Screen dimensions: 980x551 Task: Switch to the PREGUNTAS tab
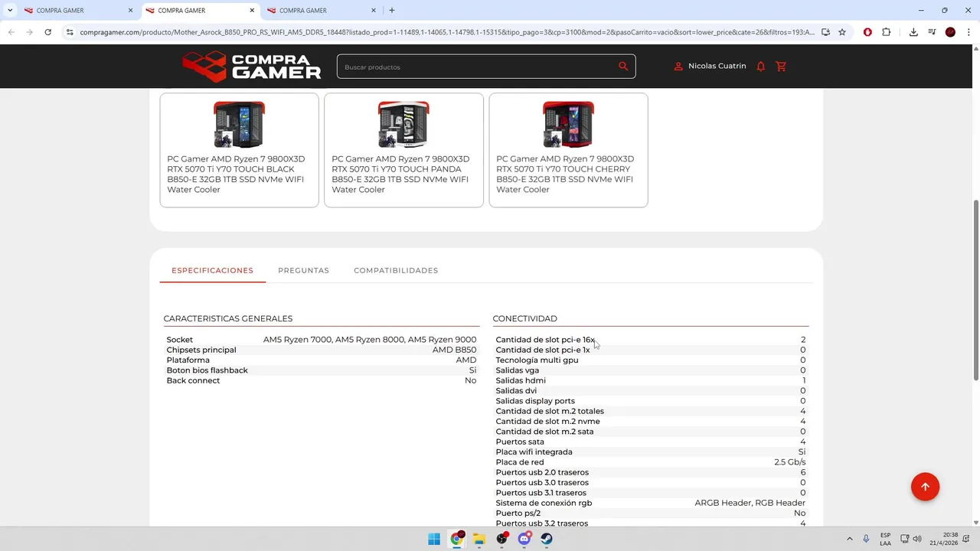click(303, 270)
